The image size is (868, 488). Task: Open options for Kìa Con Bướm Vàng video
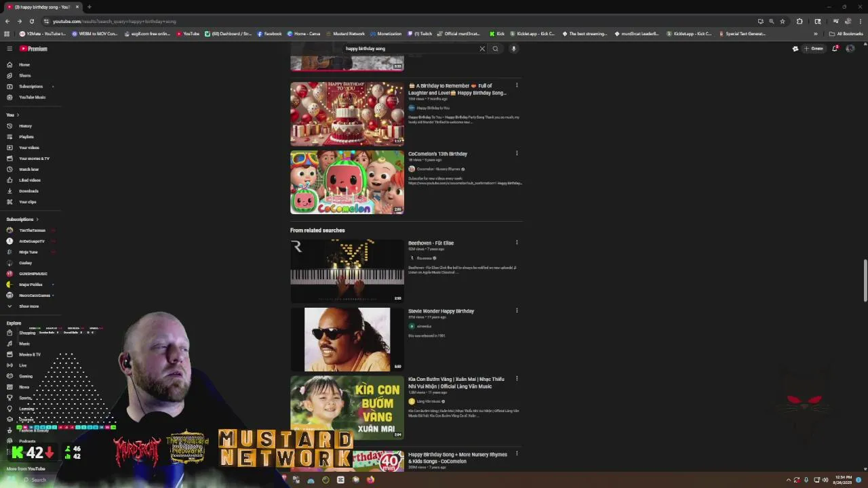pos(517,379)
